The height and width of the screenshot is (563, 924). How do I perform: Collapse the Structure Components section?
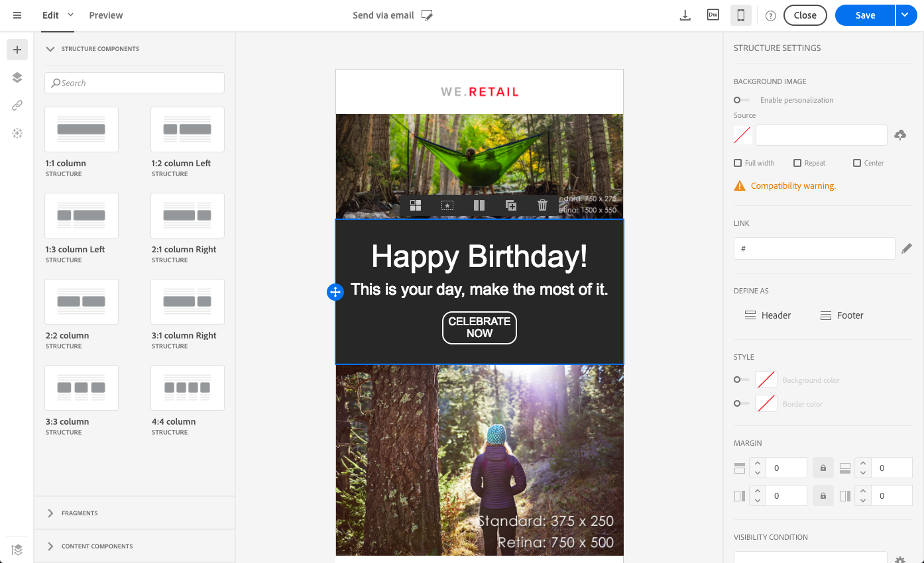pyautogui.click(x=50, y=49)
